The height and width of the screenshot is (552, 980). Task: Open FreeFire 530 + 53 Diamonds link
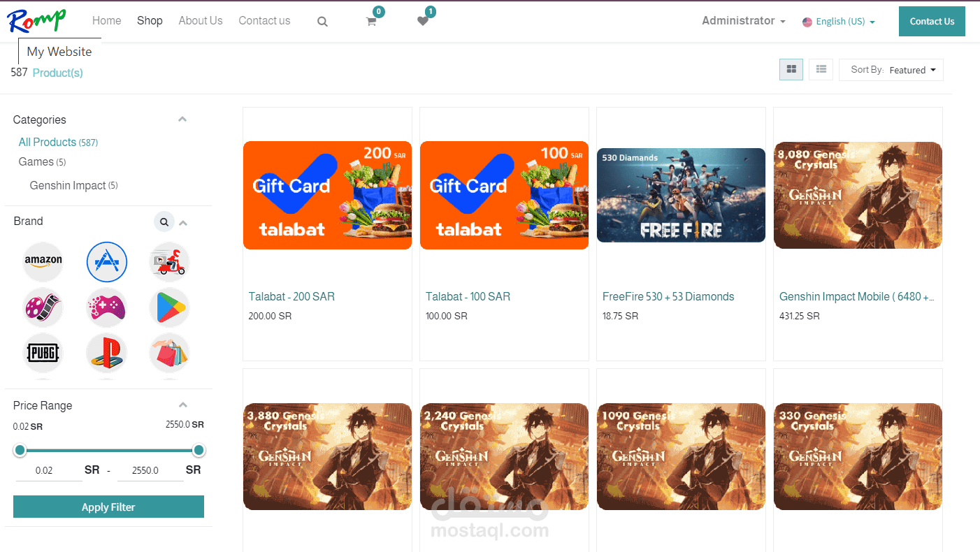click(x=668, y=296)
